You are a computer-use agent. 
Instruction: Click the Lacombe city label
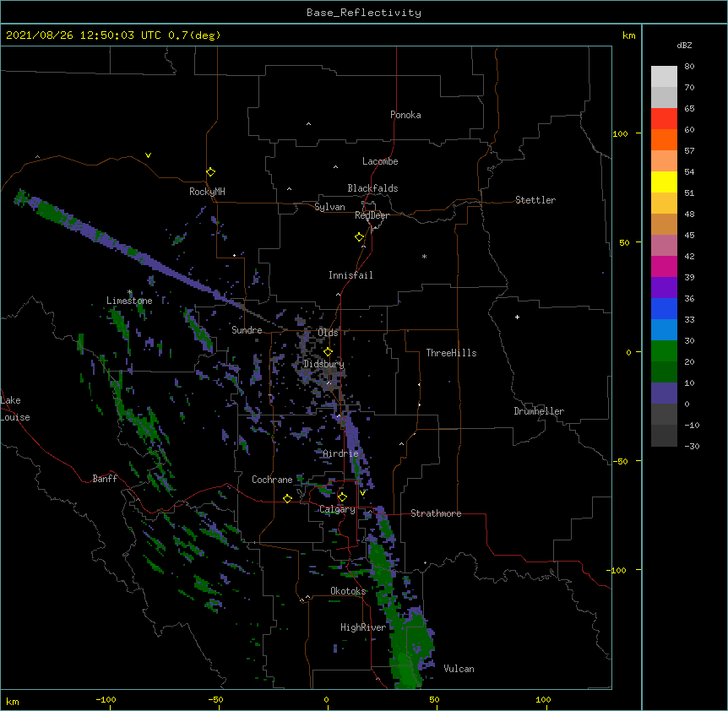pos(380,161)
